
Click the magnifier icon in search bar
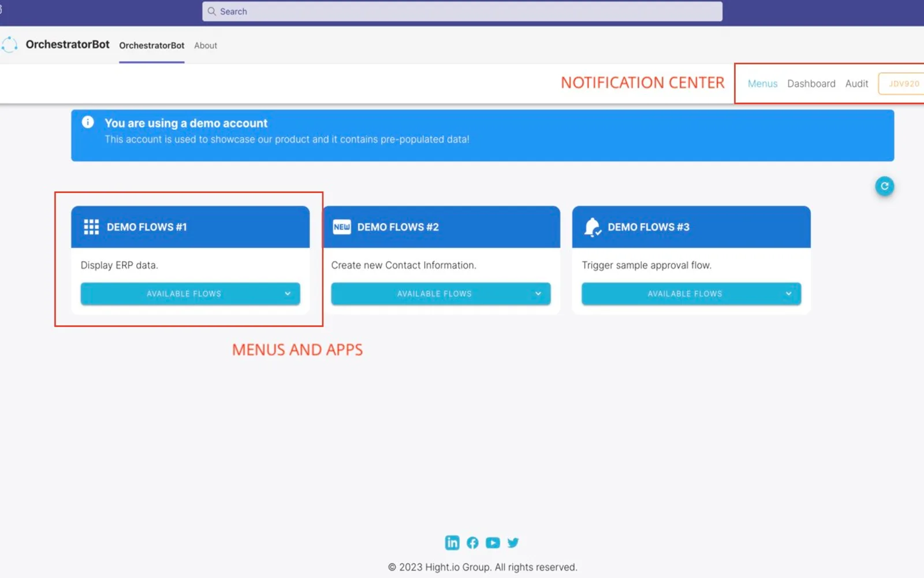pos(212,12)
